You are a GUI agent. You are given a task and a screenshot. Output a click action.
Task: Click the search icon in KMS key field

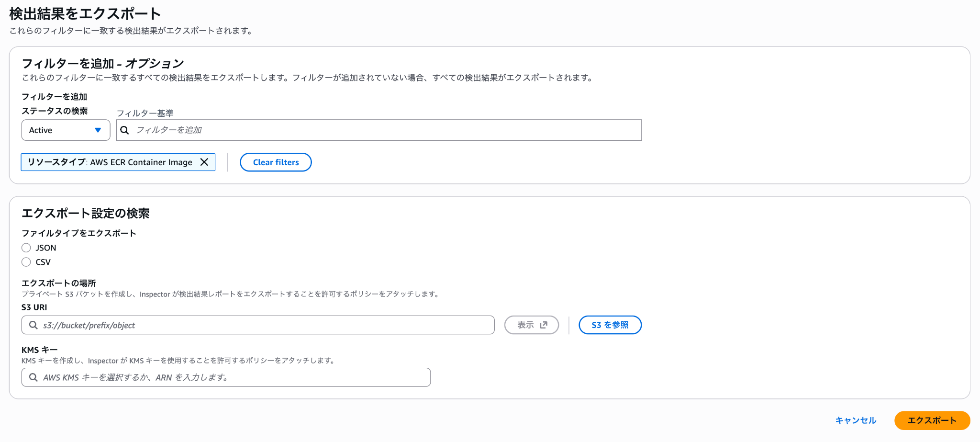(33, 377)
